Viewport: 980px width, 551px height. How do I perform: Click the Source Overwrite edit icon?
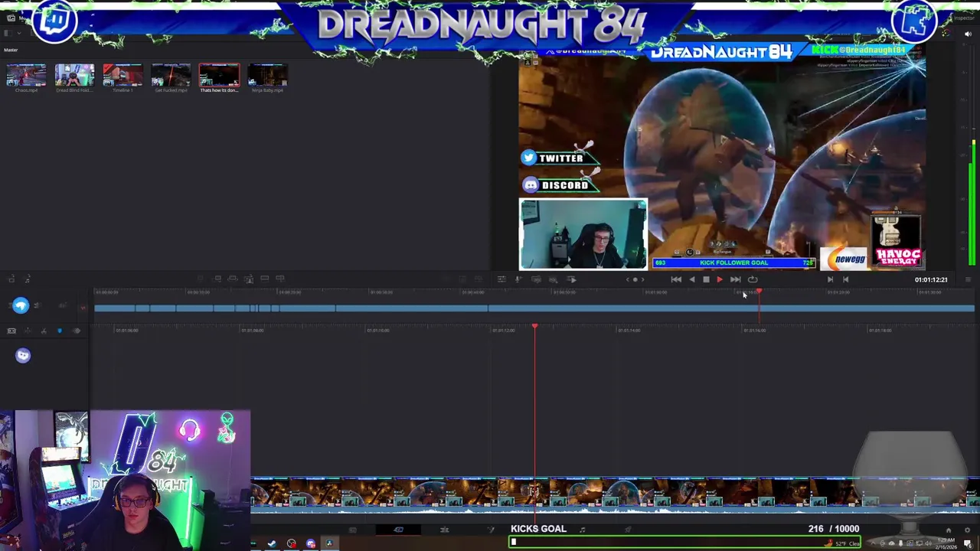[280, 279]
